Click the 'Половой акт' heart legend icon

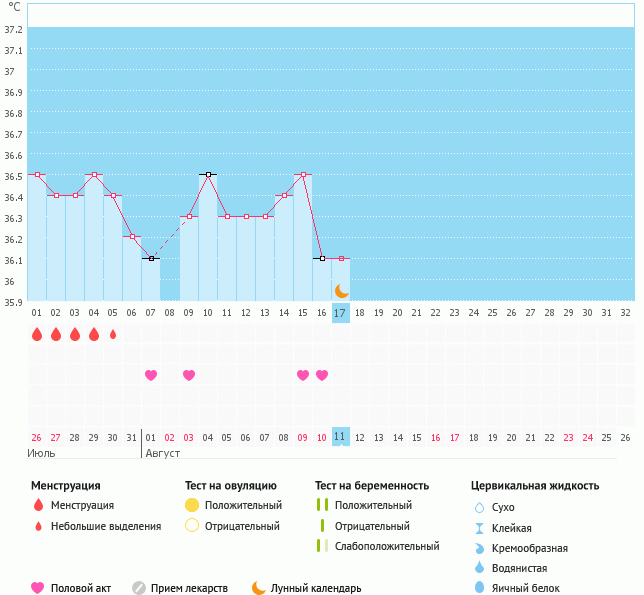click(x=38, y=588)
